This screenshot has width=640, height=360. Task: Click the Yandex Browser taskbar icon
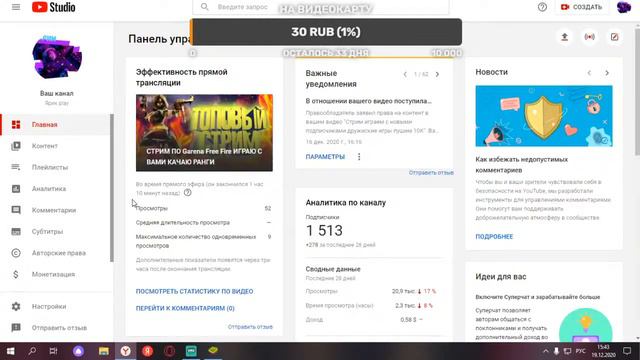coord(126,351)
